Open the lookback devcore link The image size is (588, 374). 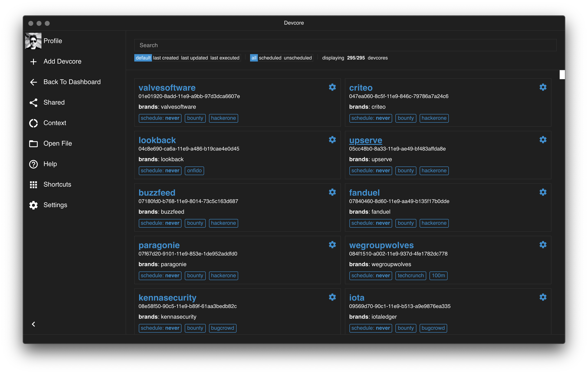157,140
